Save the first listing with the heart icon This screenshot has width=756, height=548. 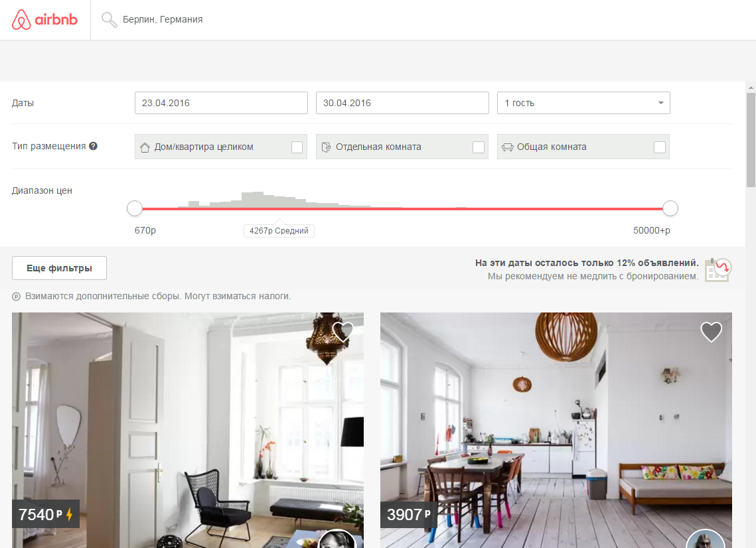(342, 332)
